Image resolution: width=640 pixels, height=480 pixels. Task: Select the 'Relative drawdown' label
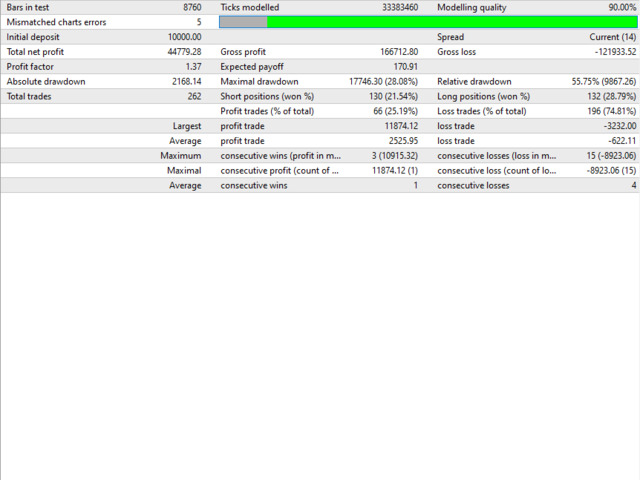click(x=474, y=82)
